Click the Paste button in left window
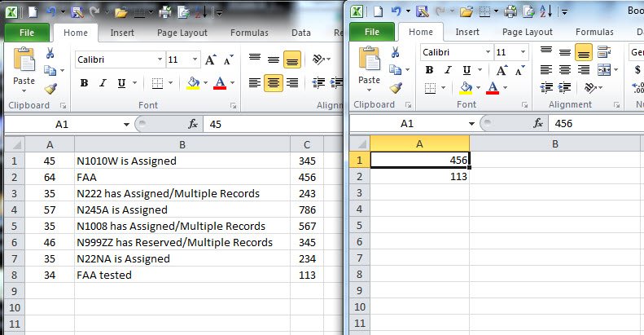This screenshot has height=335, width=644. [24, 69]
